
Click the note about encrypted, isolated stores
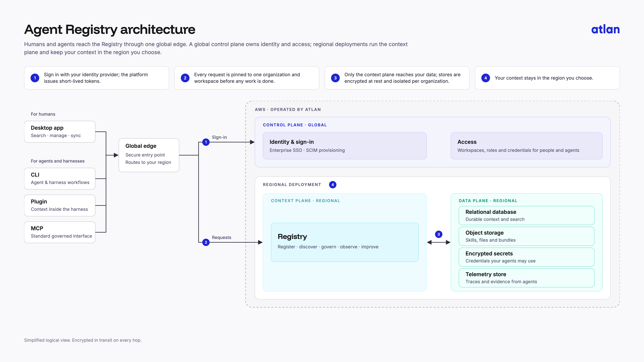[397, 78]
